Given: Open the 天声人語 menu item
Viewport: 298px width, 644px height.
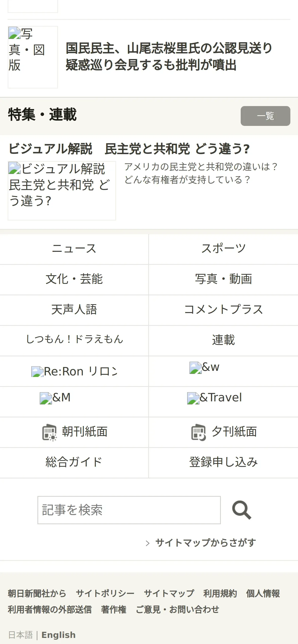Looking at the screenshot, I should point(74,310).
